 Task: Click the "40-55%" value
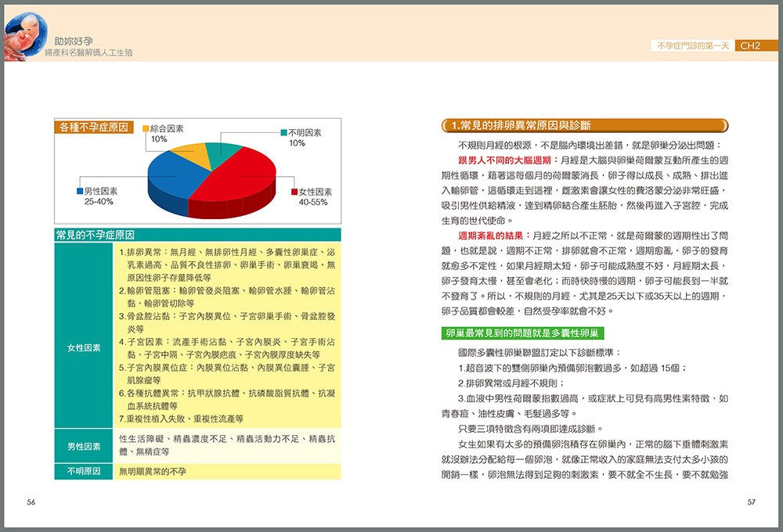313,202
